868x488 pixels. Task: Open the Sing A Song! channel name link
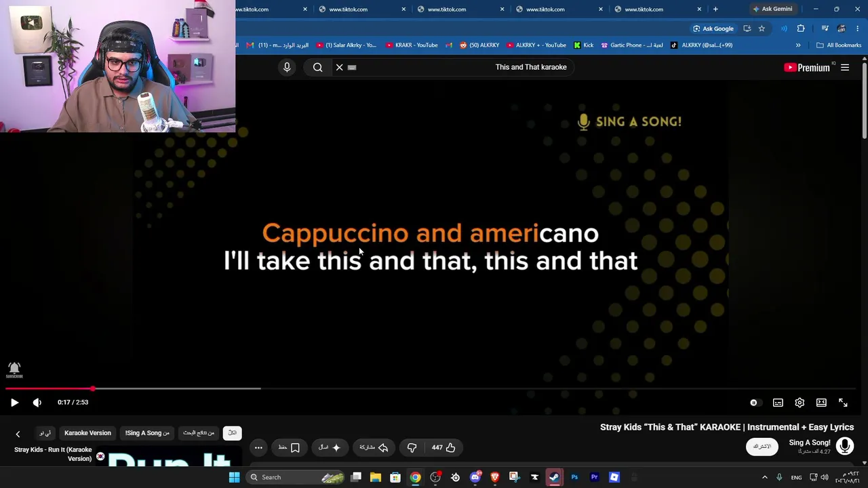(810, 443)
